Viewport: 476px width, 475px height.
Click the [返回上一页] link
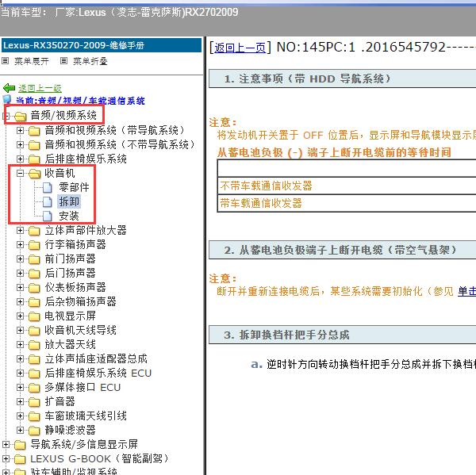tap(240, 48)
